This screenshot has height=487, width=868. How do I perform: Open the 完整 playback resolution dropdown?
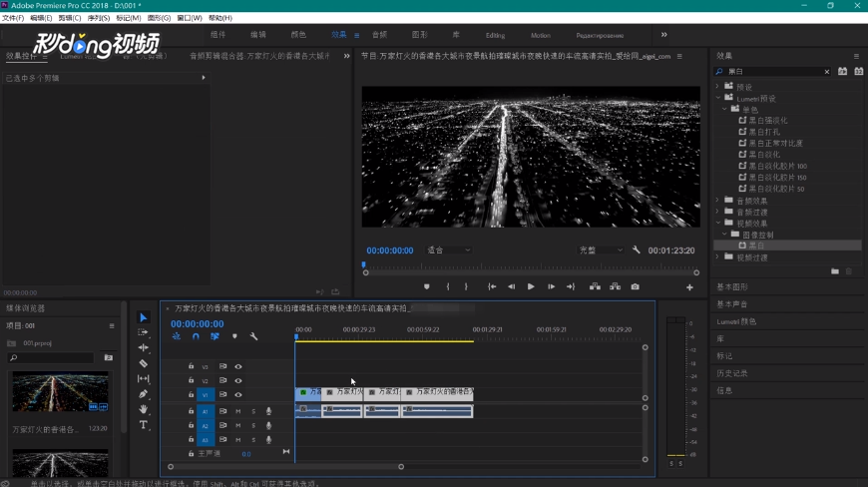[600, 250]
